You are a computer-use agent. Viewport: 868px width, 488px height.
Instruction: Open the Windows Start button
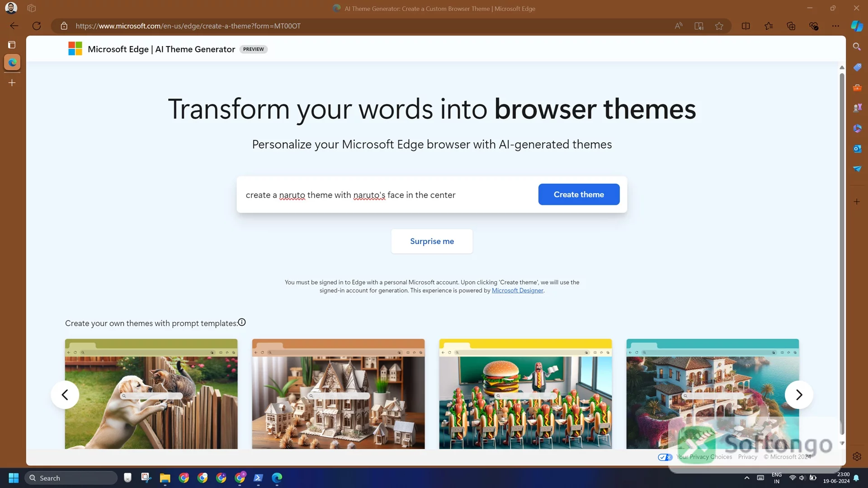click(14, 478)
